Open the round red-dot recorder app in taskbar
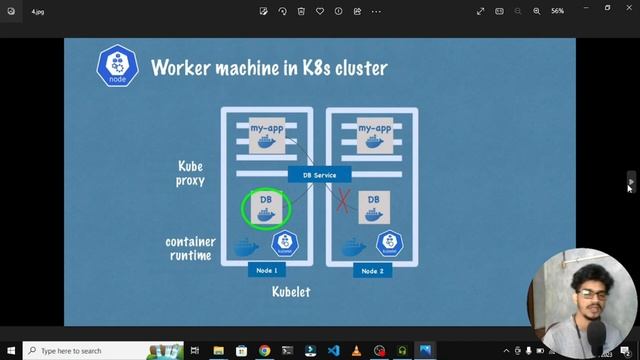 (x=379, y=351)
